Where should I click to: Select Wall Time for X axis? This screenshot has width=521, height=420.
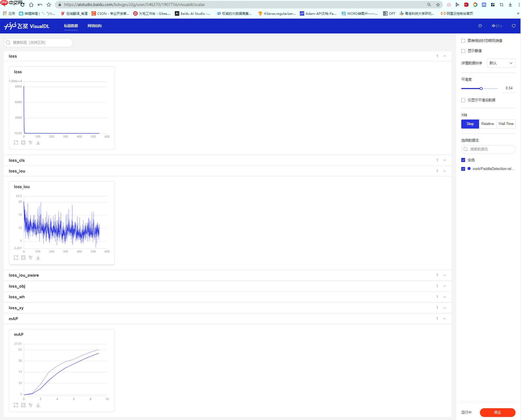tap(506, 124)
